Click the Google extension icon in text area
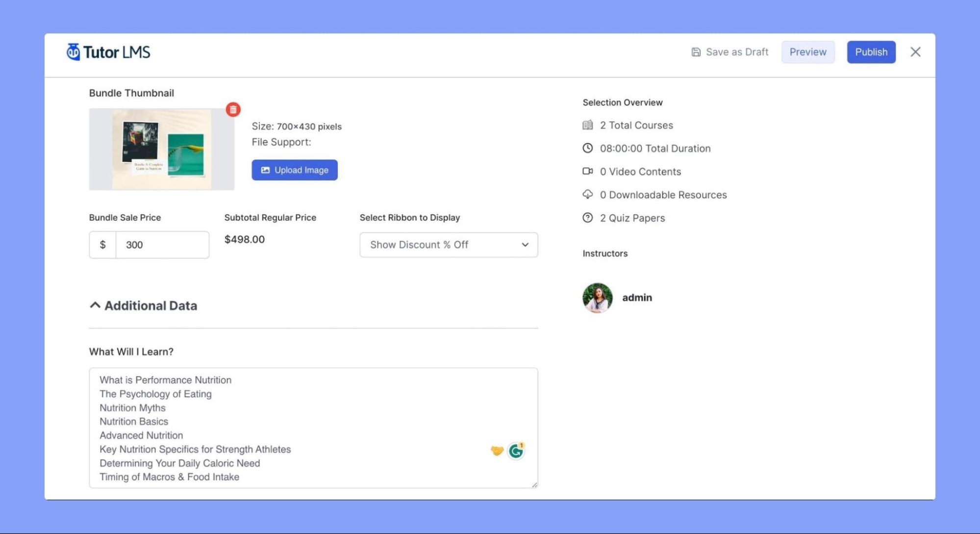The image size is (980, 534). [517, 452]
